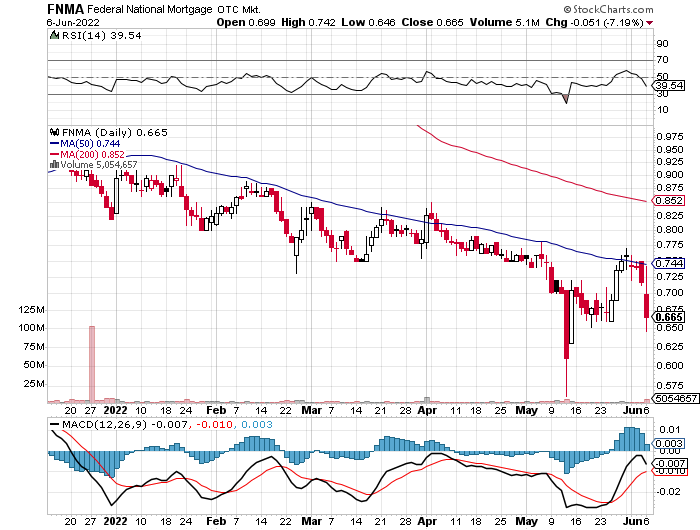Click the FNMA ticker symbol title
Screen dimensions: 700x530
click(66, 9)
